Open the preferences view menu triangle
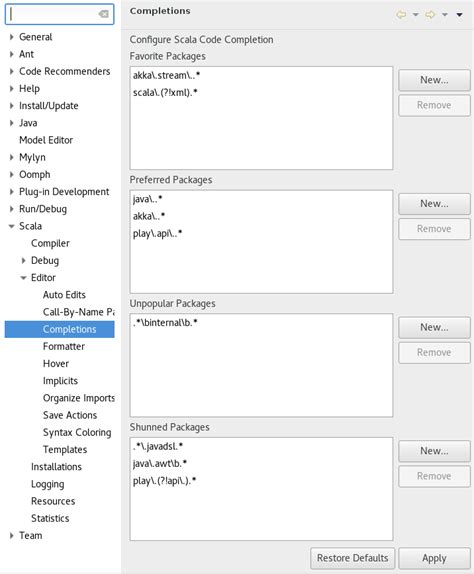This screenshot has height=574, width=474. 459,15
